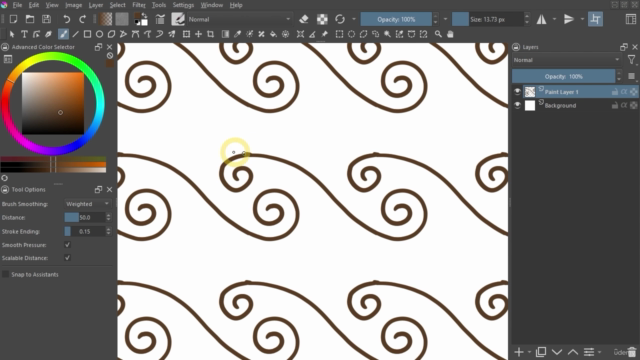Select the Crop tool
This screenshot has height=360, width=640.
click(x=210, y=34)
